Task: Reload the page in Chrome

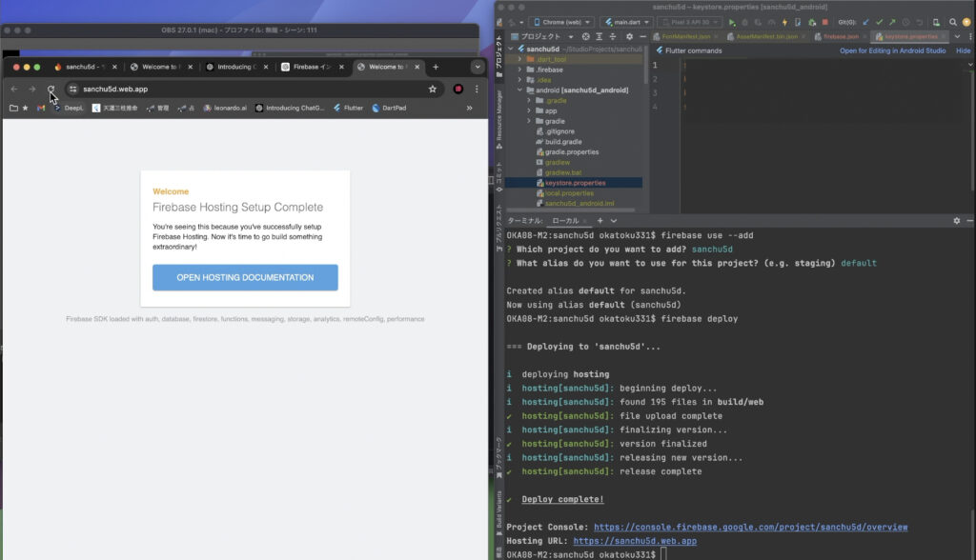Action: [x=51, y=89]
